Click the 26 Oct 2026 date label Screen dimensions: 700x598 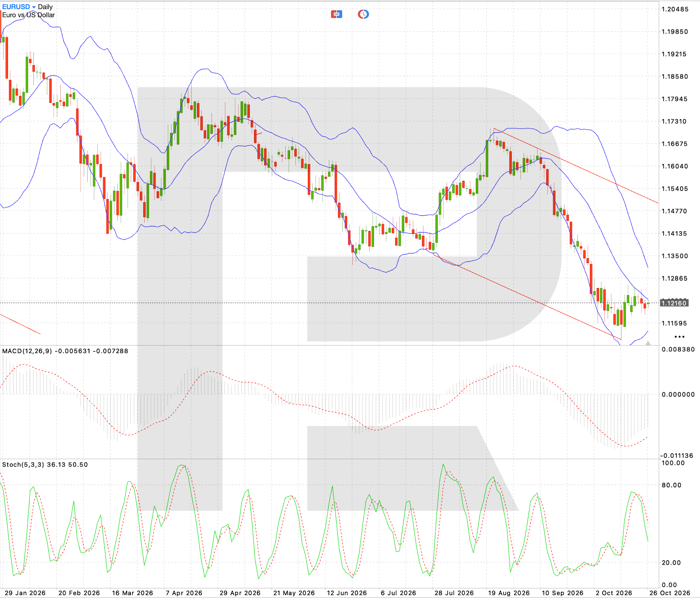click(670, 593)
